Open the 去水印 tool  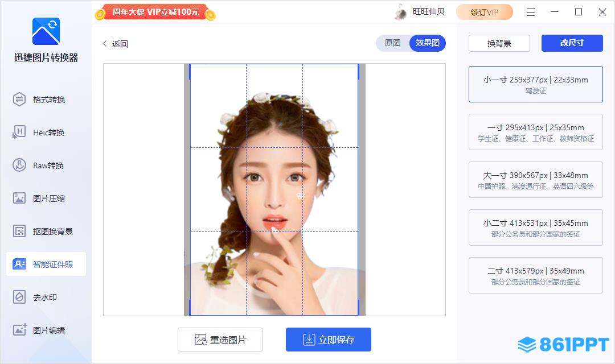(x=46, y=297)
